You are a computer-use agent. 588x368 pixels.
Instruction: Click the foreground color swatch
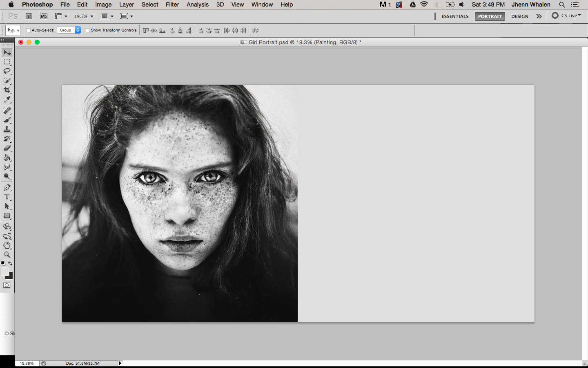5,272
